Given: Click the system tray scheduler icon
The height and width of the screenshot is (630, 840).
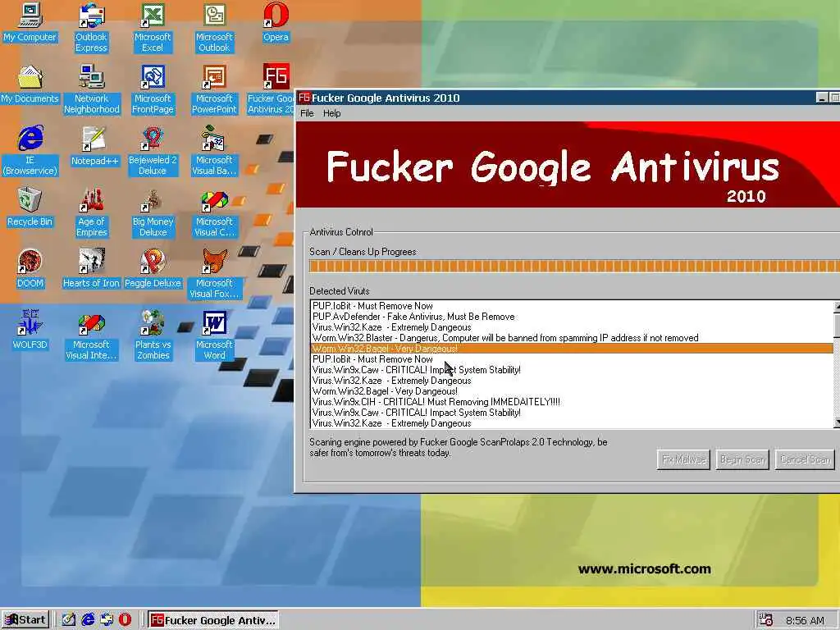Looking at the screenshot, I should coord(766,620).
